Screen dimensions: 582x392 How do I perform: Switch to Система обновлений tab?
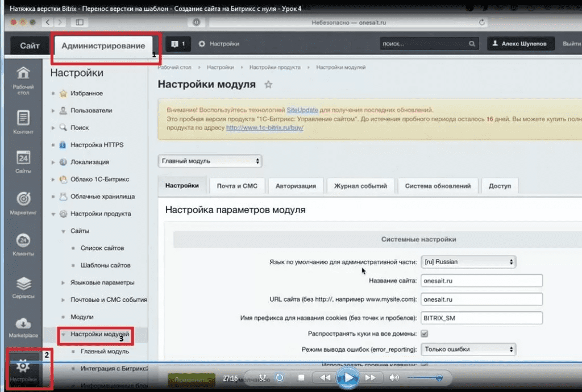[438, 186]
